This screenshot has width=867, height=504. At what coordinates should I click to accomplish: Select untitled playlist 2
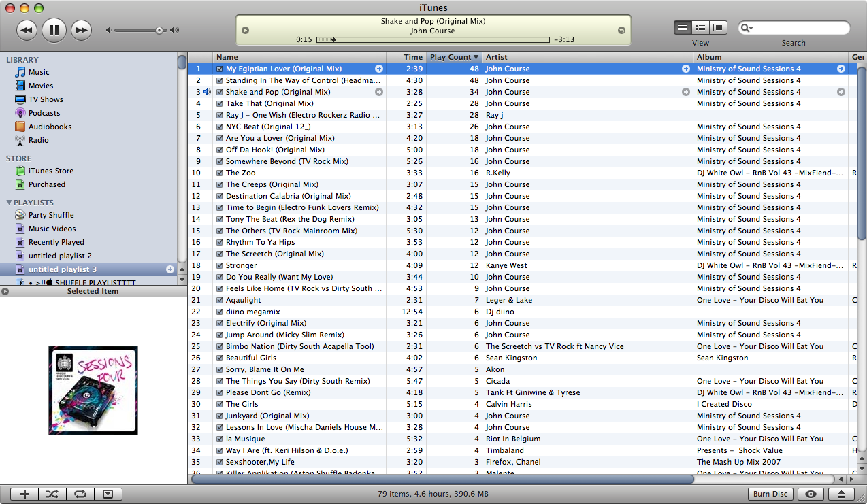pyautogui.click(x=60, y=256)
